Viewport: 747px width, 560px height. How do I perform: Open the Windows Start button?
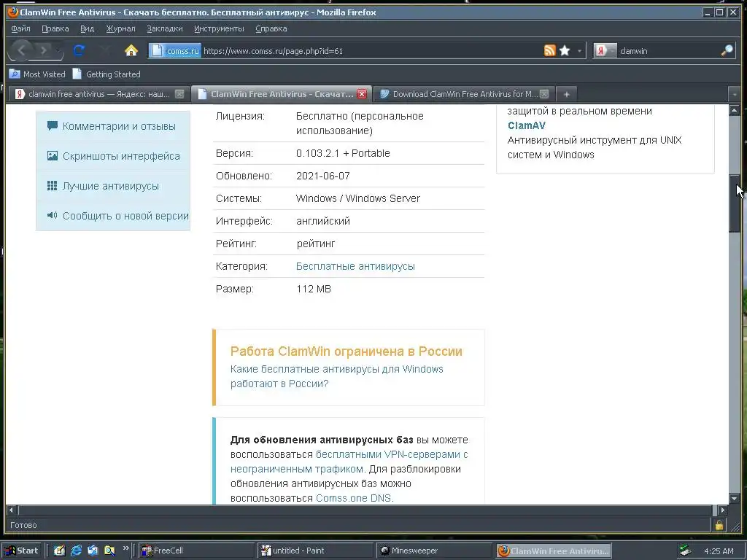[x=23, y=551]
